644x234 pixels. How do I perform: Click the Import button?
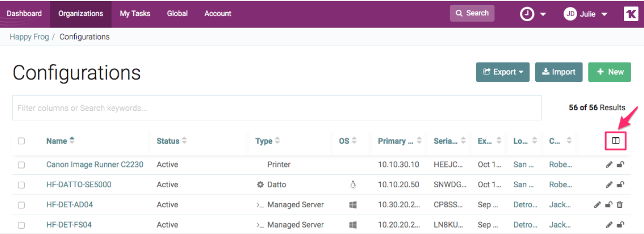pyautogui.click(x=558, y=72)
